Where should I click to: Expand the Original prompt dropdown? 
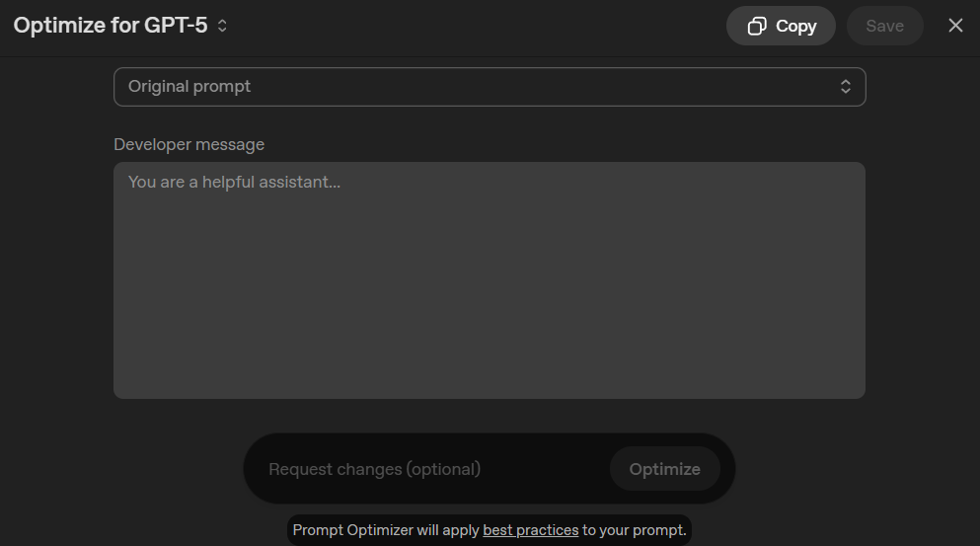[490, 87]
